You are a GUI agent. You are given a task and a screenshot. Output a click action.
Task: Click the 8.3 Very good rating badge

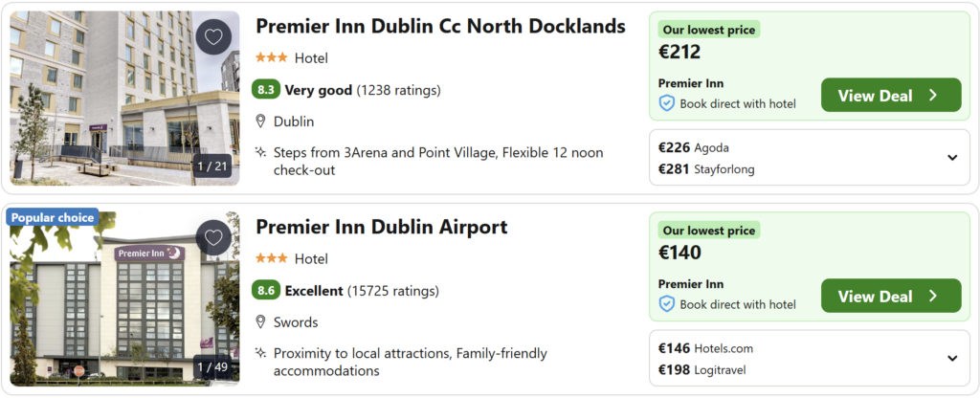266,90
